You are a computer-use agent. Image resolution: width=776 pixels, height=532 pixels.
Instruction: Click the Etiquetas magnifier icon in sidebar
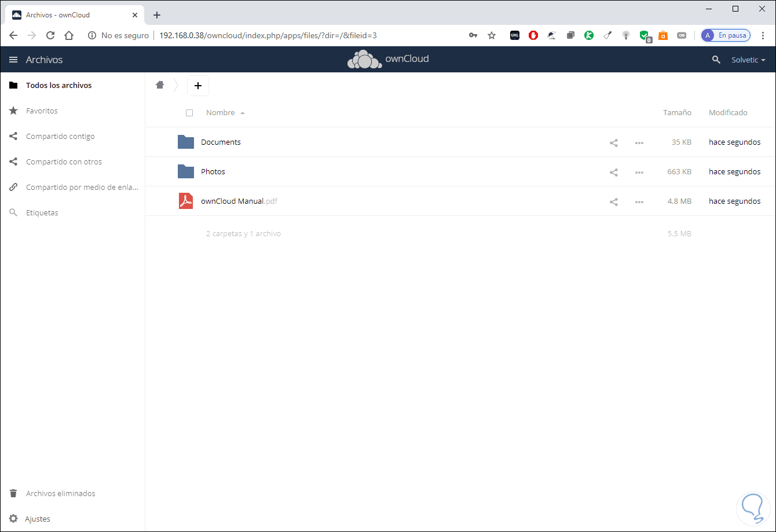(13, 212)
